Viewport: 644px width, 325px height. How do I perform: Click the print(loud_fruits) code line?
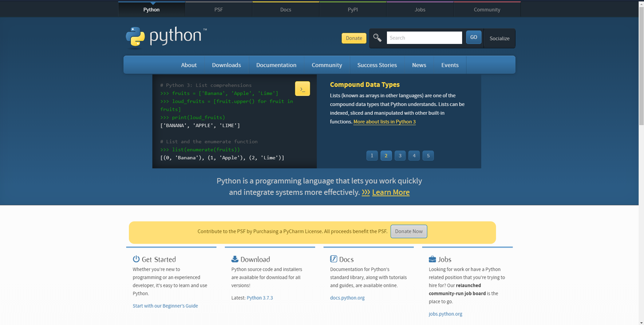tap(192, 117)
